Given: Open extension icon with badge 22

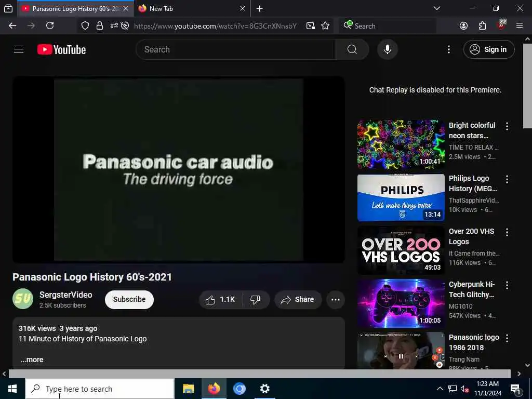Looking at the screenshot, I should pos(501,25).
